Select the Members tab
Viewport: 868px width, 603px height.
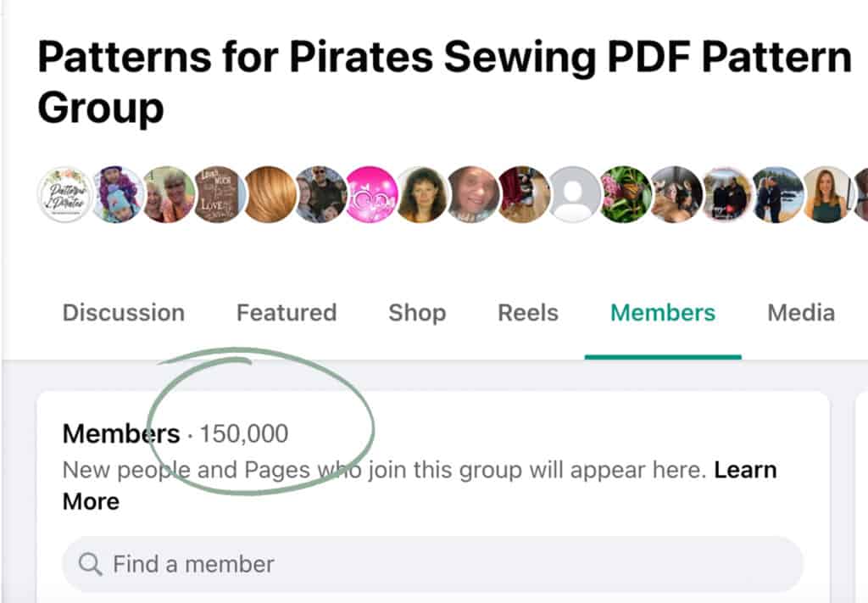pyautogui.click(x=663, y=313)
